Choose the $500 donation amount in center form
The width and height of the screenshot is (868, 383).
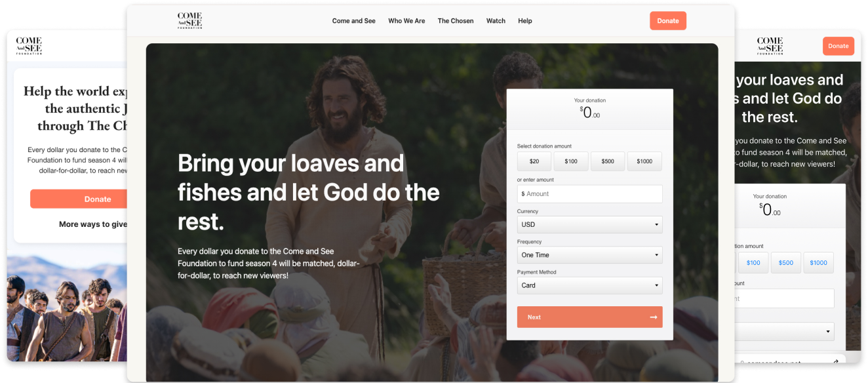point(608,161)
